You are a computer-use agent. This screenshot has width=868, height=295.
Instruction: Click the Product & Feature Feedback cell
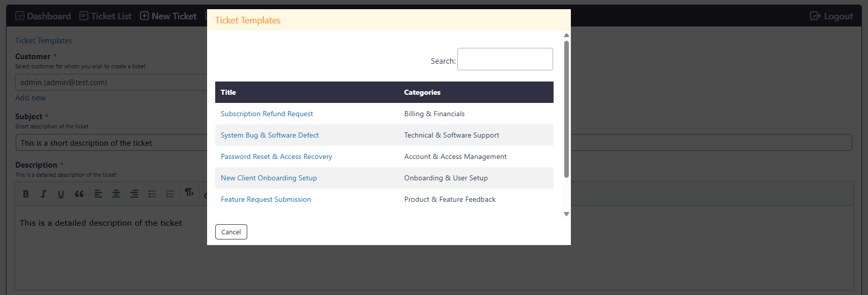click(476, 199)
